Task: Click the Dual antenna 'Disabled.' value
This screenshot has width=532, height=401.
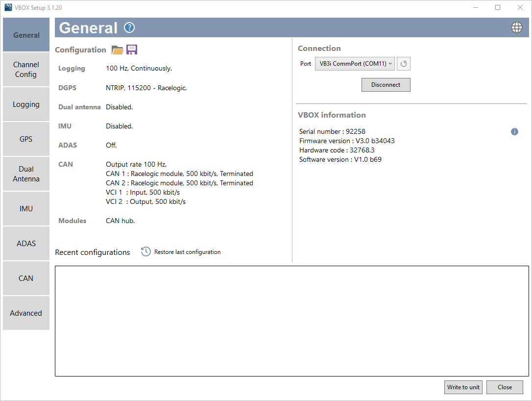Action: (x=119, y=107)
